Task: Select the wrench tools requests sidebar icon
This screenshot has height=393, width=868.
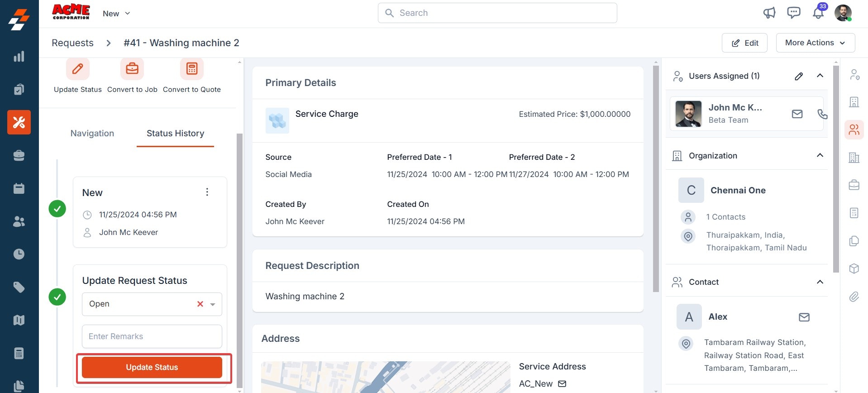Action: coord(19,122)
